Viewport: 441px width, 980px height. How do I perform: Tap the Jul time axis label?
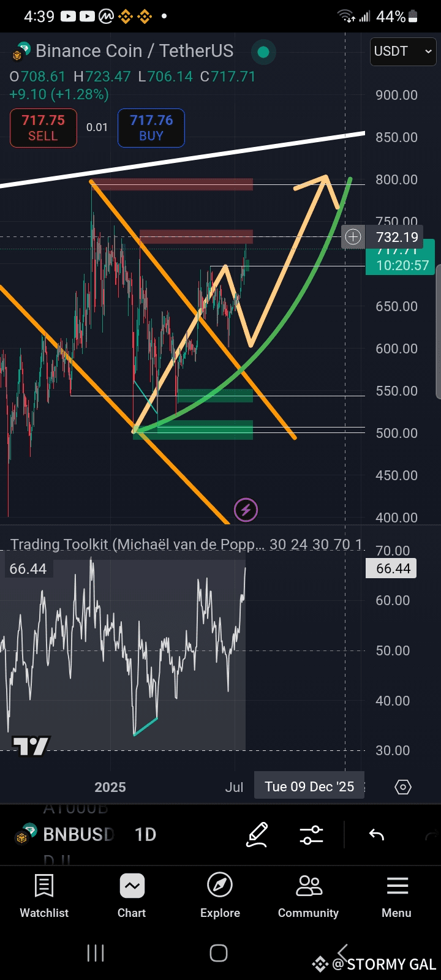point(234,787)
